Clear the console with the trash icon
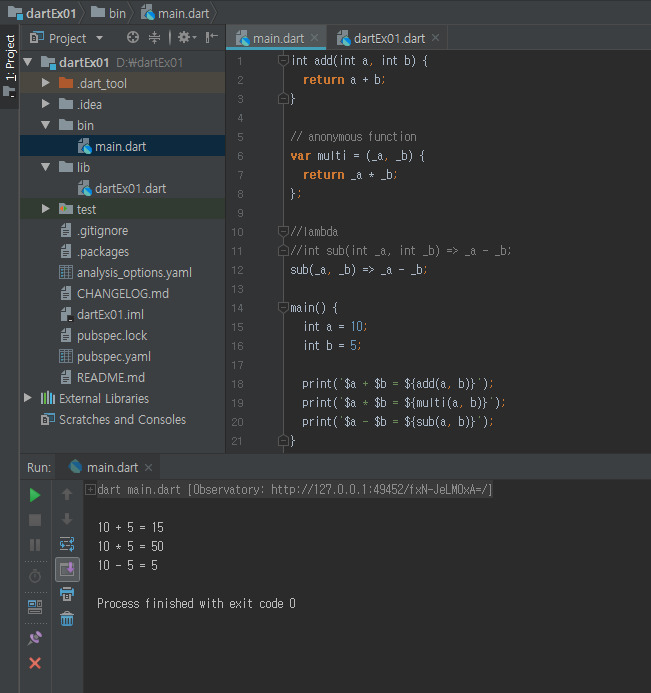Viewport: 651px width, 693px height. point(67,619)
